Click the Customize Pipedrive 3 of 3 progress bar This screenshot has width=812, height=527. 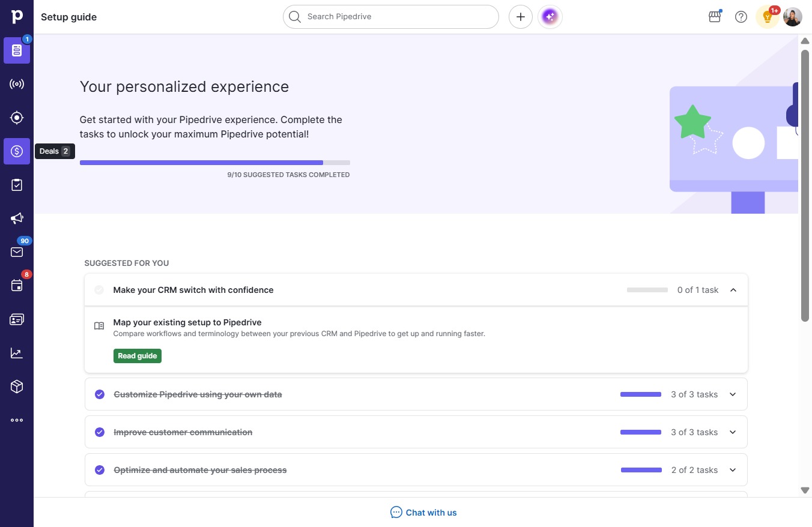pyautogui.click(x=641, y=394)
